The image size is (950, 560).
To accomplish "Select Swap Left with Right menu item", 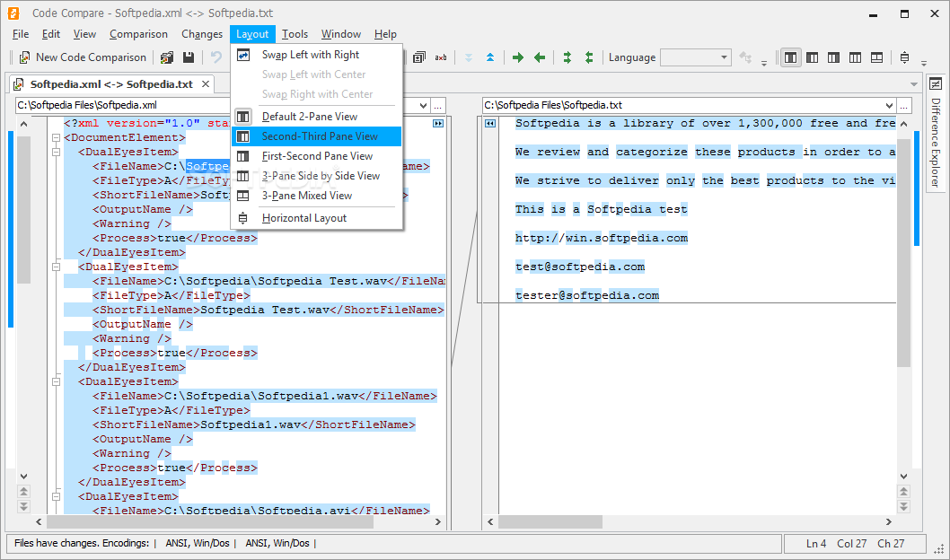I will pyautogui.click(x=317, y=55).
